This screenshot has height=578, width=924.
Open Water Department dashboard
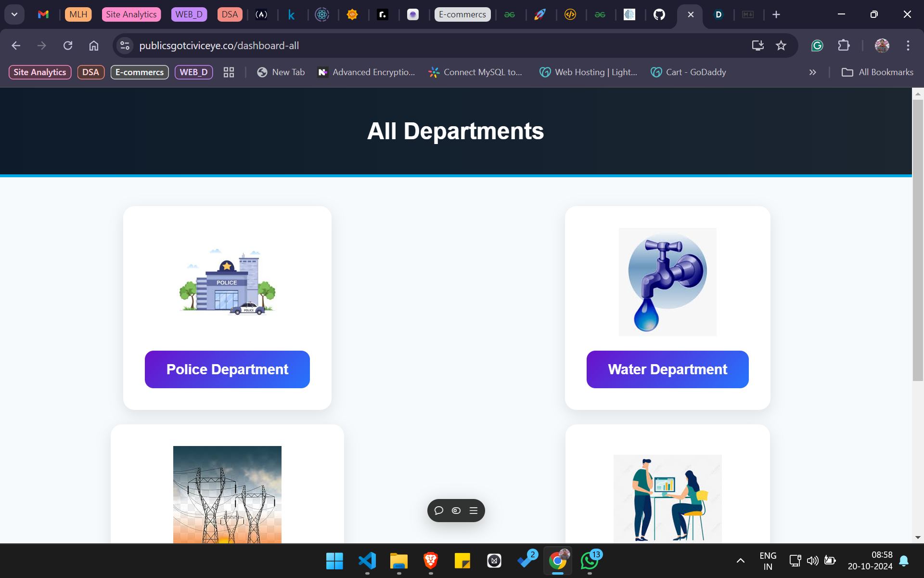point(667,369)
